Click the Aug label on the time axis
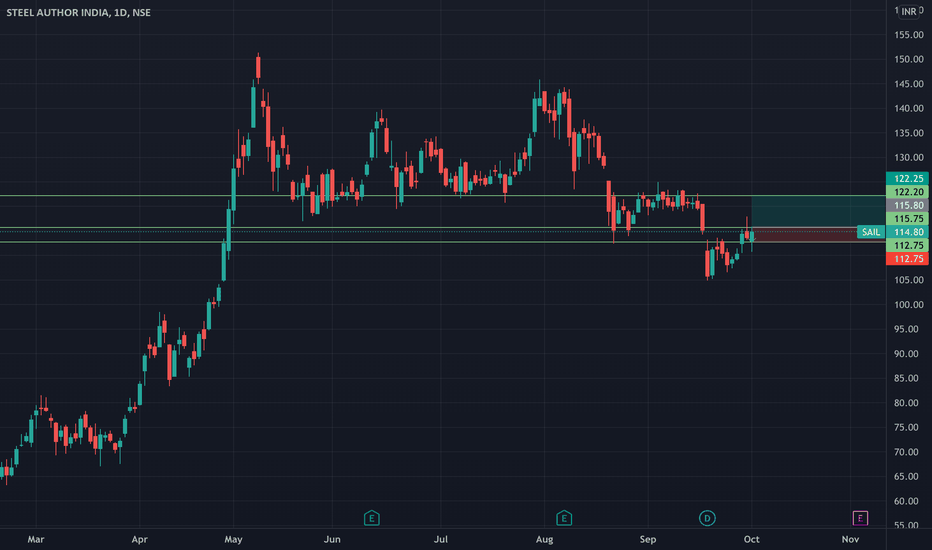 tap(544, 539)
